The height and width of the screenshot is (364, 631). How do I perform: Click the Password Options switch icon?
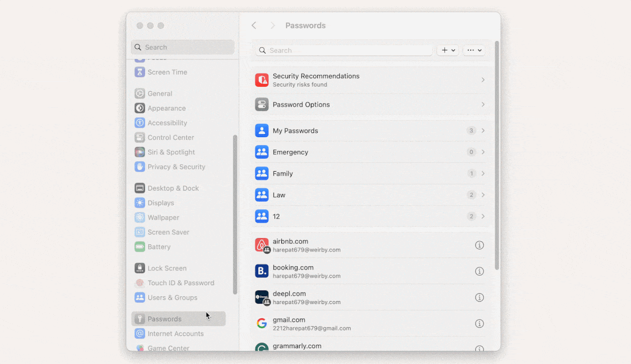click(x=262, y=105)
